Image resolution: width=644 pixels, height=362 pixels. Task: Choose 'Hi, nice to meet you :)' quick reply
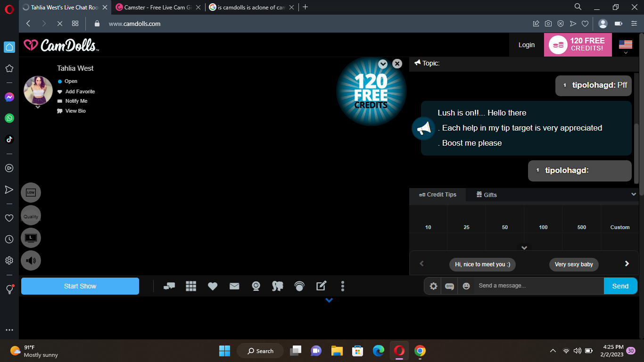(x=482, y=264)
